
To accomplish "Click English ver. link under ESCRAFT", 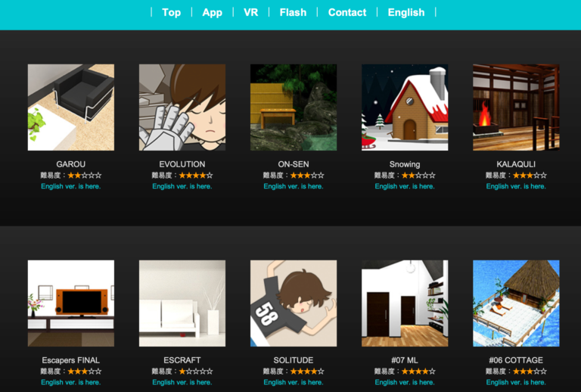I will click(x=182, y=382).
